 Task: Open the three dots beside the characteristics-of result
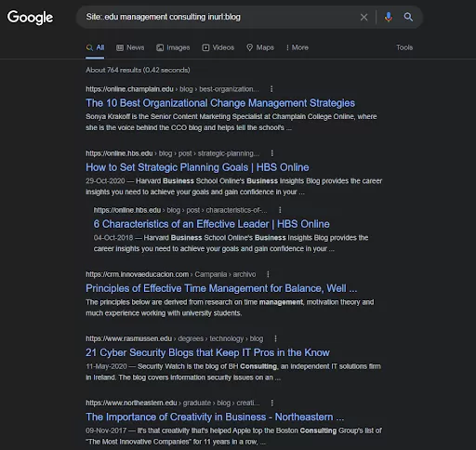(x=280, y=210)
